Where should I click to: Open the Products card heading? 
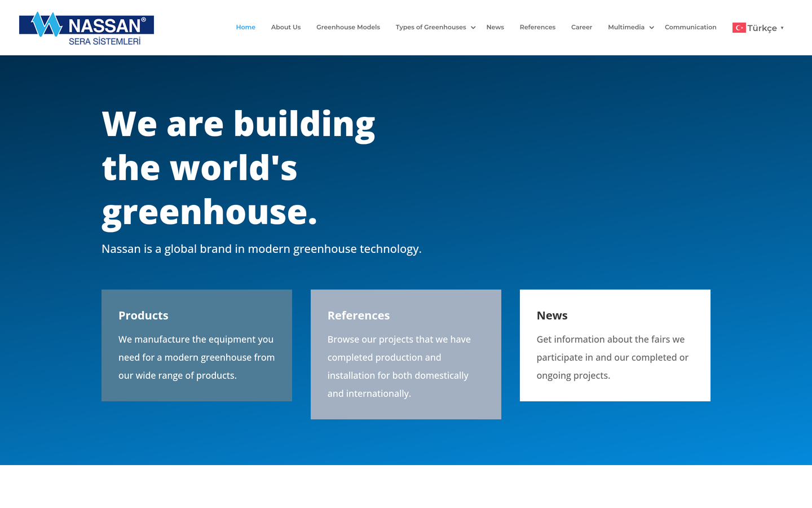(143, 316)
